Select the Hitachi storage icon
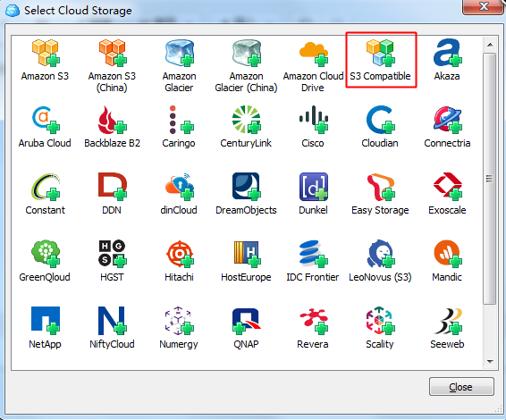506x420 pixels. point(180,254)
